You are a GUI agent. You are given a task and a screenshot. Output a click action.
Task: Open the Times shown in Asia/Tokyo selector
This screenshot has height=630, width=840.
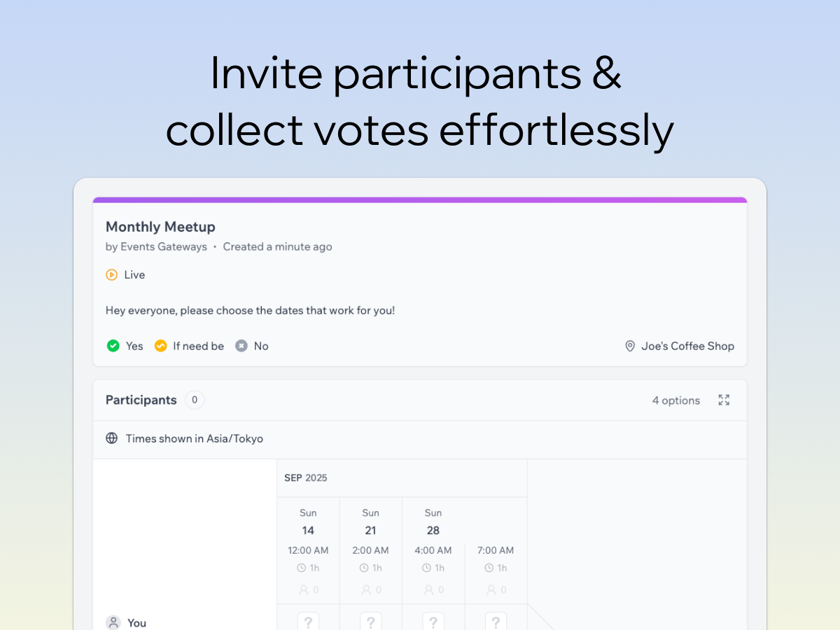[x=194, y=439]
